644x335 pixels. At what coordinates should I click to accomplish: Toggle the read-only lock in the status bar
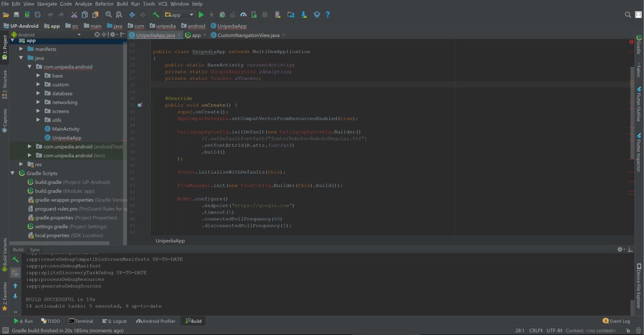tap(628, 330)
